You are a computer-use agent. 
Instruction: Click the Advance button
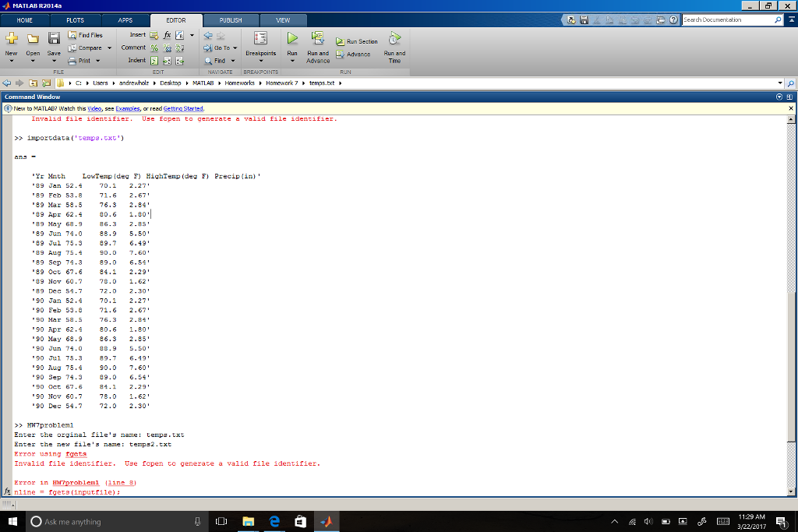pos(353,54)
